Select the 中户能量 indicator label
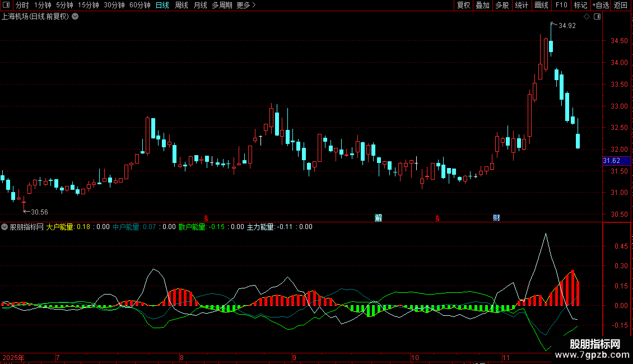 126,227
